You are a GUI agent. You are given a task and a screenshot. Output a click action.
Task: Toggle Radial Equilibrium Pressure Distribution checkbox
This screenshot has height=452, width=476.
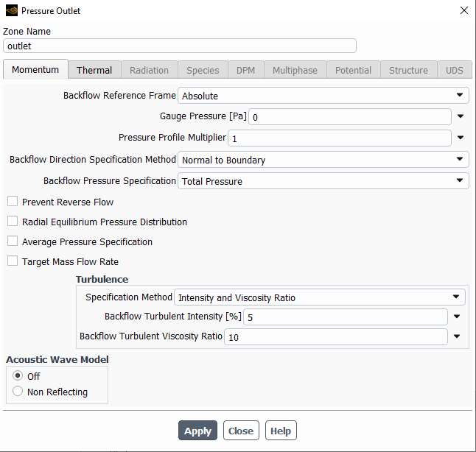point(13,222)
